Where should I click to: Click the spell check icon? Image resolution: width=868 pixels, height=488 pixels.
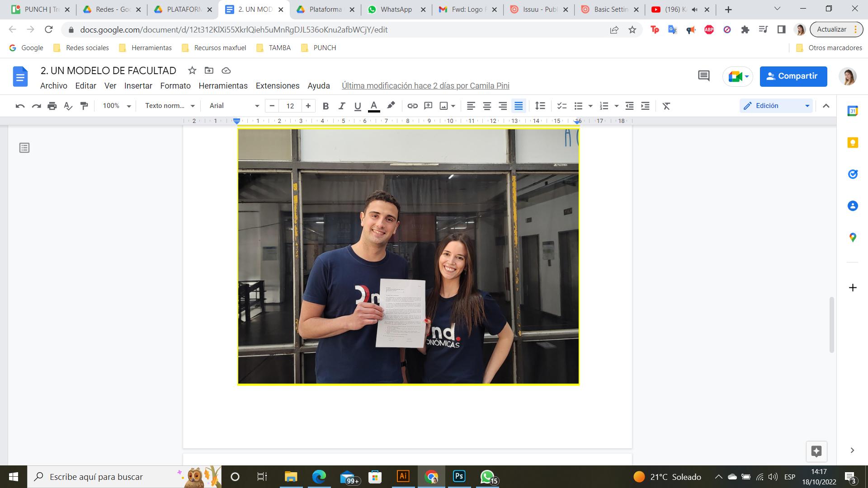(68, 106)
